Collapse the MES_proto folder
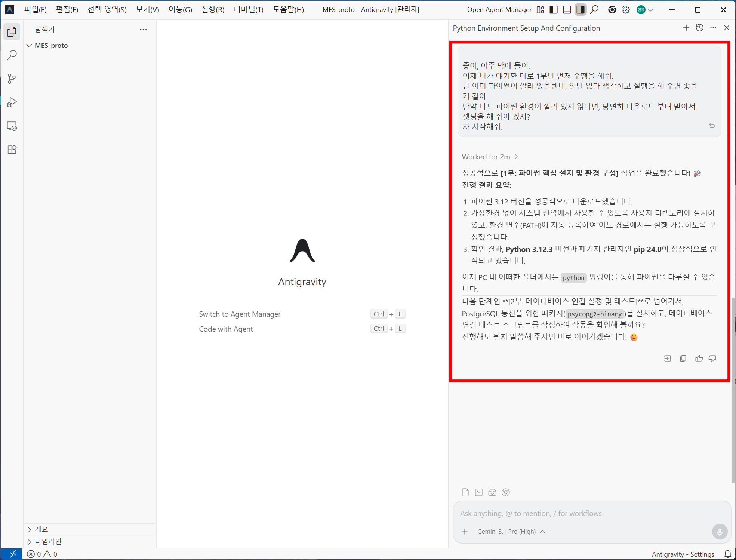 (89, 46)
